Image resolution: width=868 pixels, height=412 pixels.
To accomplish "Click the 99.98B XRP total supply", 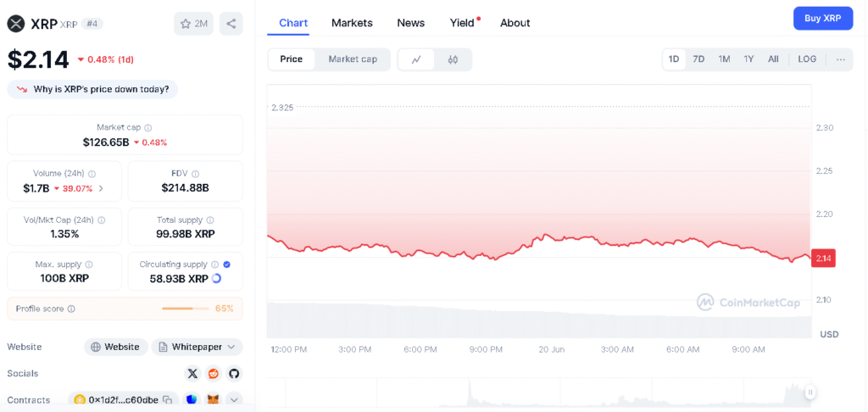I will click(x=186, y=234).
